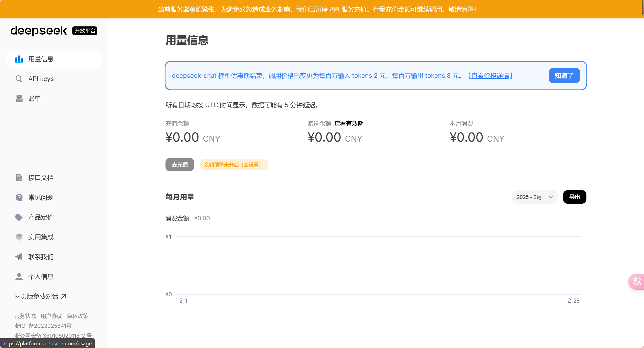Click the layers icon beside 实用集成

(19, 237)
